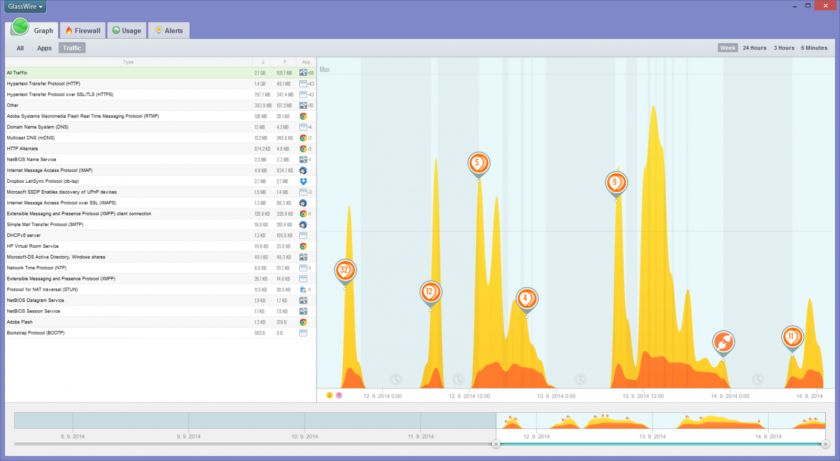Set graph range to 24 Hours
The image size is (840, 461).
click(754, 48)
